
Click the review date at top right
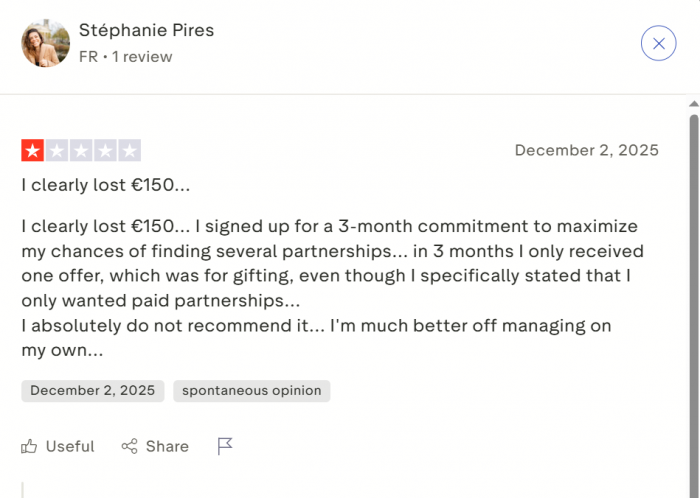[x=586, y=150]
